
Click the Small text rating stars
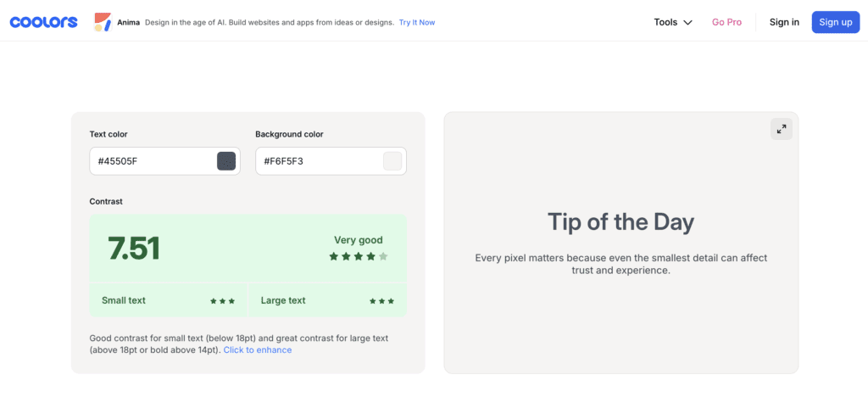pos(223,301)
